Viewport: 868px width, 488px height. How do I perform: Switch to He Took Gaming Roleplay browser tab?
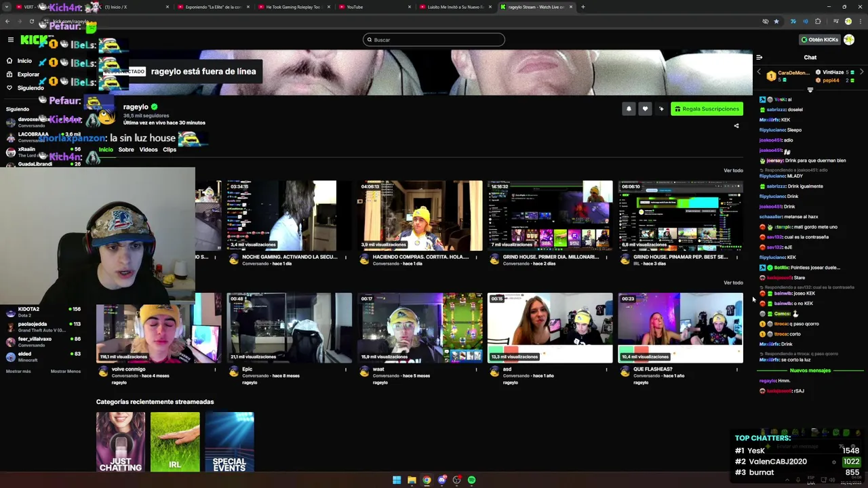click(x=293, y=7)
